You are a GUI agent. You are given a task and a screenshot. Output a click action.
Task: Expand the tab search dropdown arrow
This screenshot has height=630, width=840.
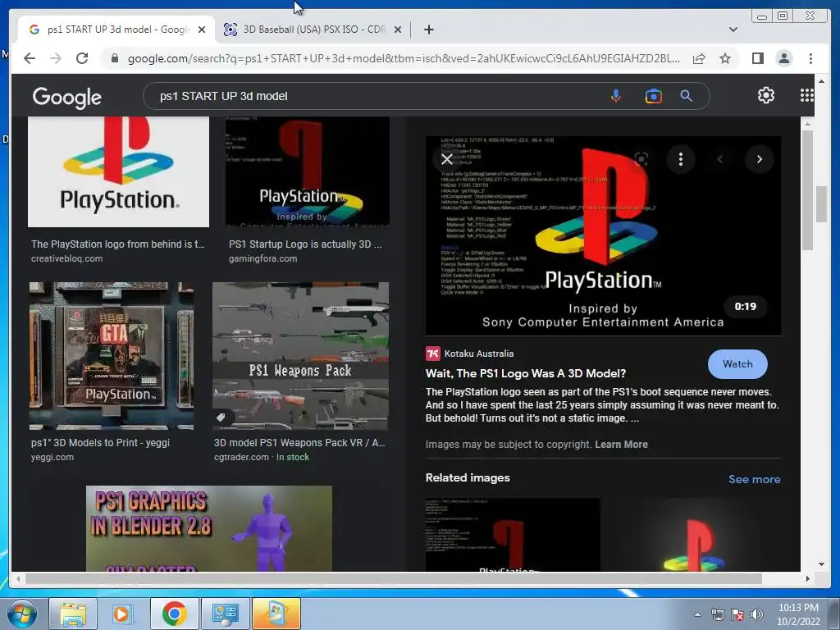click(733, 30)
